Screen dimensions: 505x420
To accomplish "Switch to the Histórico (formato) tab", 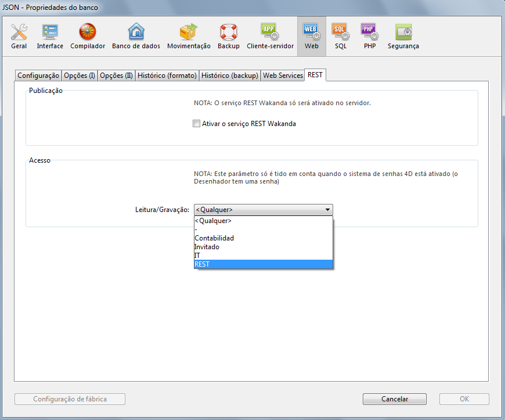I will coord(167,76).
